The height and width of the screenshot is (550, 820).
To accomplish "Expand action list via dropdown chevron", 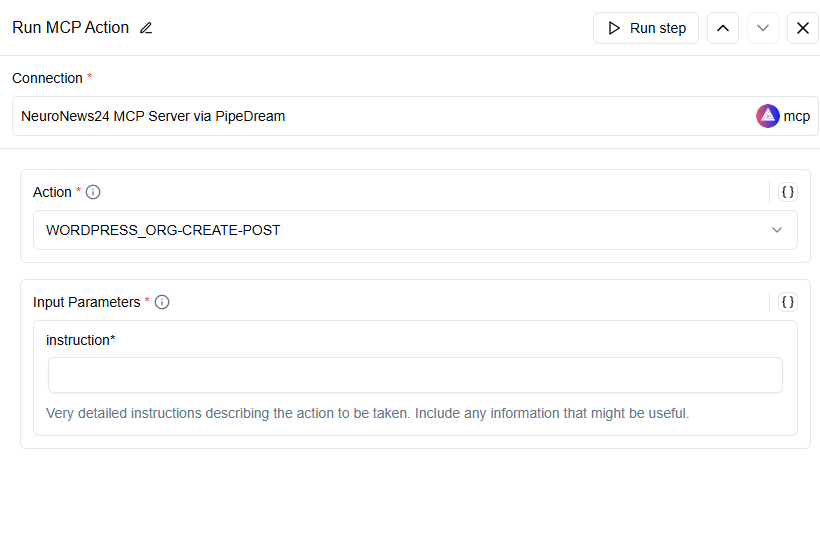I will [777, 230].
